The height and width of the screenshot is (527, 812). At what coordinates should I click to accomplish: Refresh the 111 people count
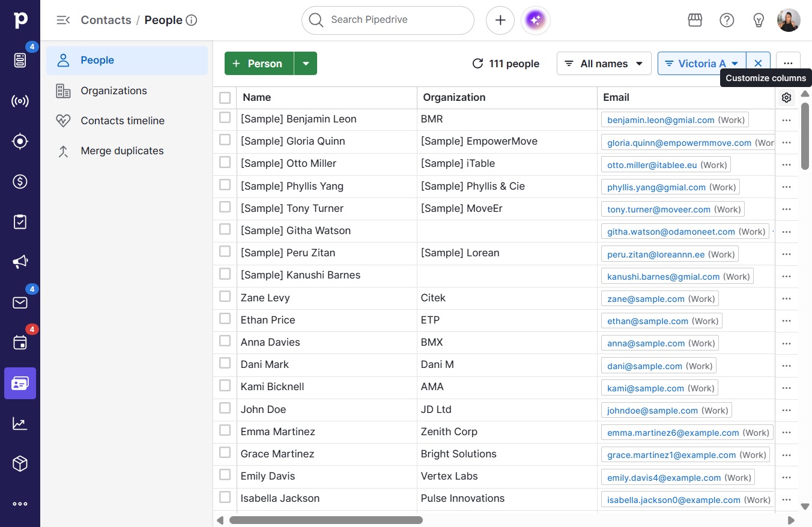(x=477, y=64)
